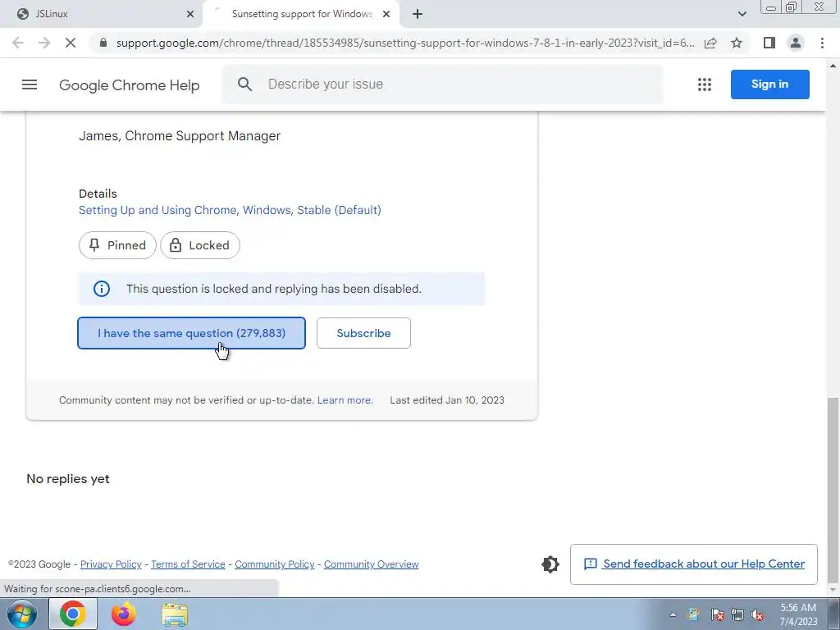
Task: Go back to previous page
Action: click(x=18, y=43)
